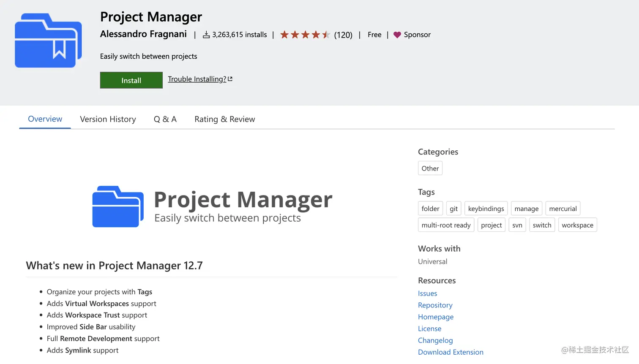This screenshot has height=364, width=639.
Task: Select the Overview tab
Action: click(x=45, y=119)
